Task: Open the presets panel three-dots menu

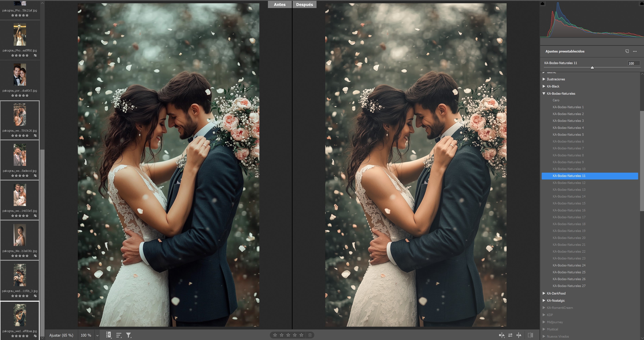Action: click(635, 51)
